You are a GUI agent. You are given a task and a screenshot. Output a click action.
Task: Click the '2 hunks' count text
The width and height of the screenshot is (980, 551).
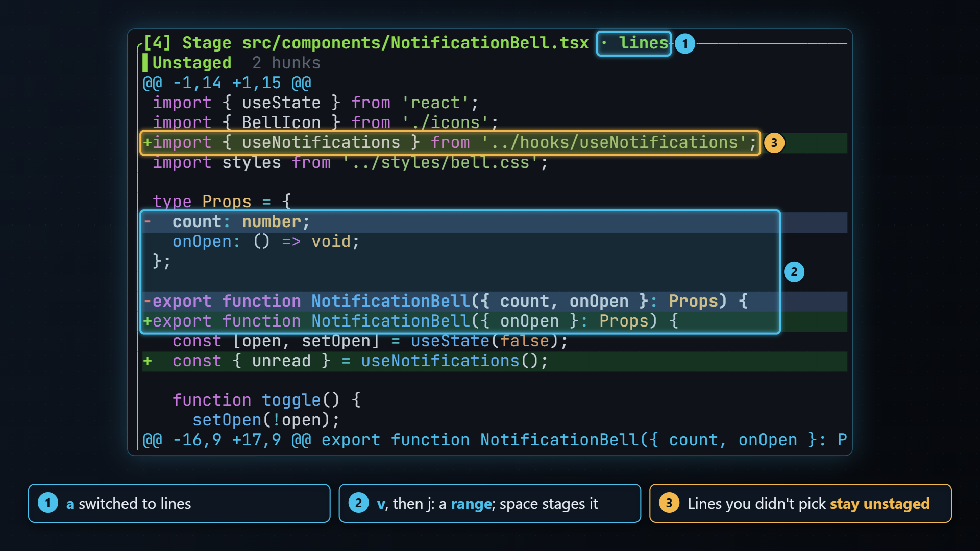286,63
